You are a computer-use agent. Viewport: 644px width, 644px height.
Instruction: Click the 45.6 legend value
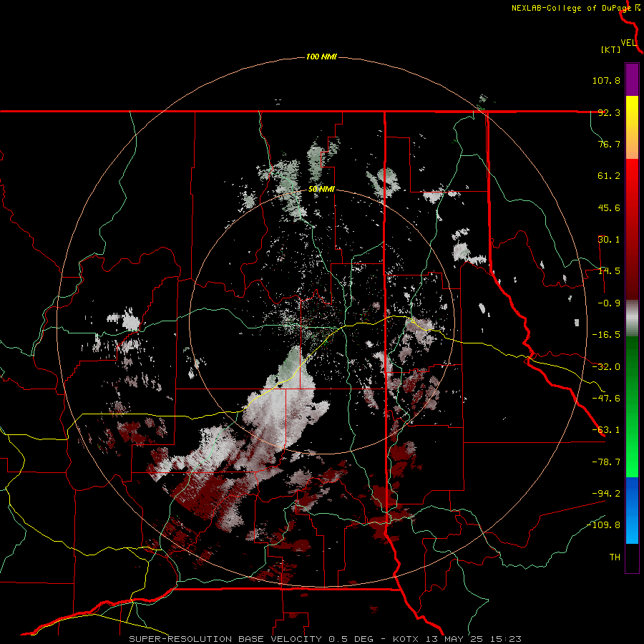click(609, 208)
